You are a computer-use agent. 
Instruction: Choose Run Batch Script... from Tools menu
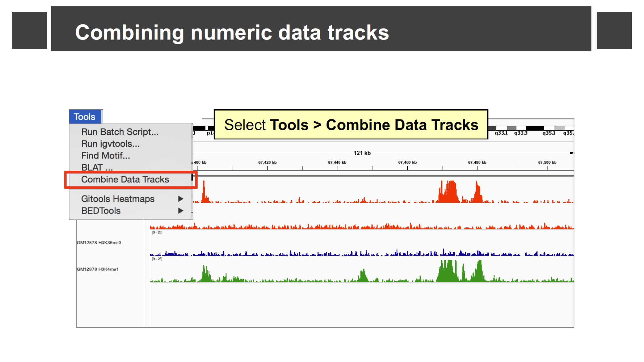[120, 132]
